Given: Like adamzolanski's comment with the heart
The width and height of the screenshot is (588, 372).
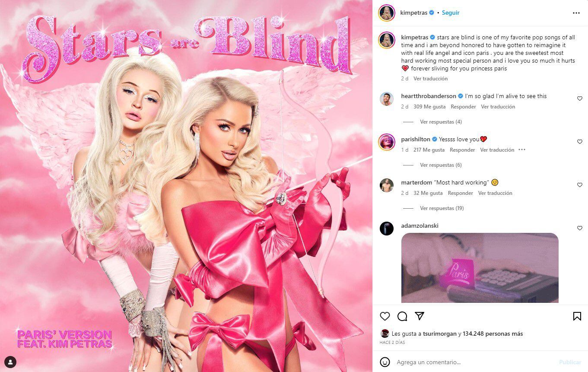Looking at the screenshot, I should (x=580, y=228).
